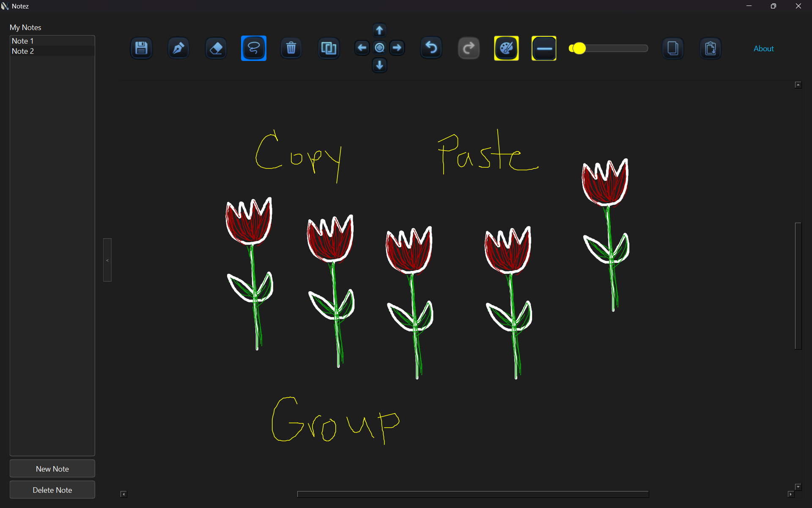Paste from the clipboard icon
812x508 pixels.
[x=710, y=48]
